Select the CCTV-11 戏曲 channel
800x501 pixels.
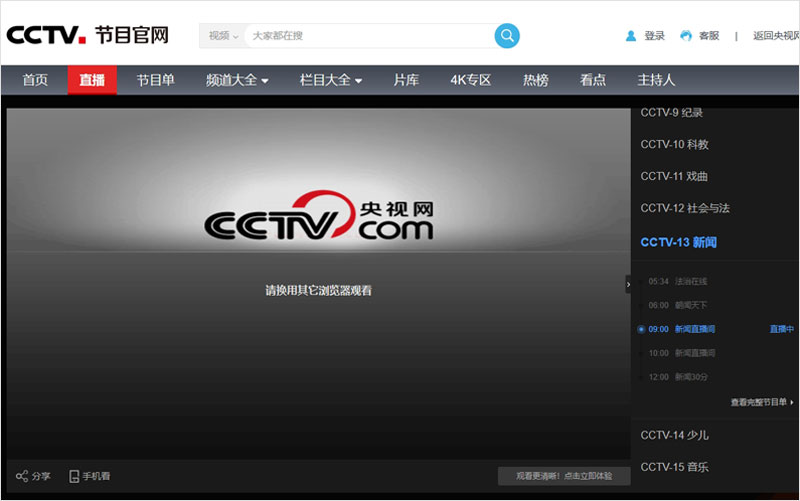pos(674,177)
